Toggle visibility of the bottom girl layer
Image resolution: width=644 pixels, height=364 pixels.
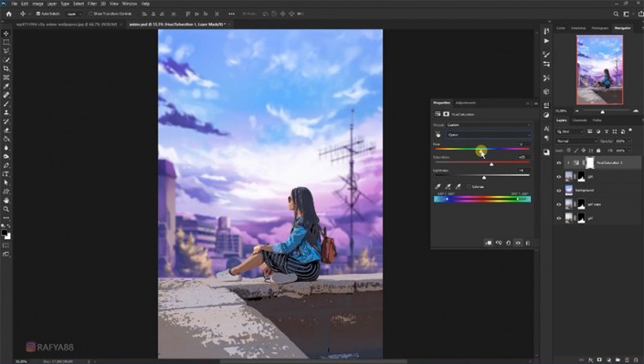(x=558, y=218)
